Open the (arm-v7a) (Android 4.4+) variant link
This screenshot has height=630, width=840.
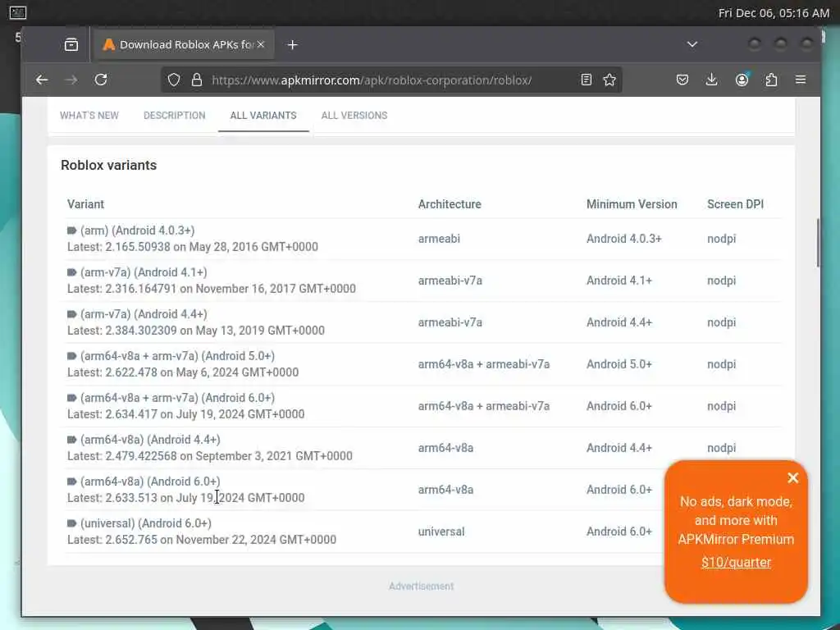click(144, 314)
